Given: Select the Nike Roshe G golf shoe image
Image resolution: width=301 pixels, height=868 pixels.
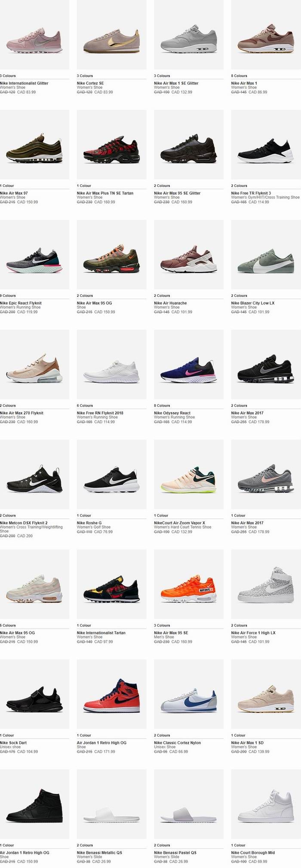Looking at the screenshot, I should [x=112, y=475].
